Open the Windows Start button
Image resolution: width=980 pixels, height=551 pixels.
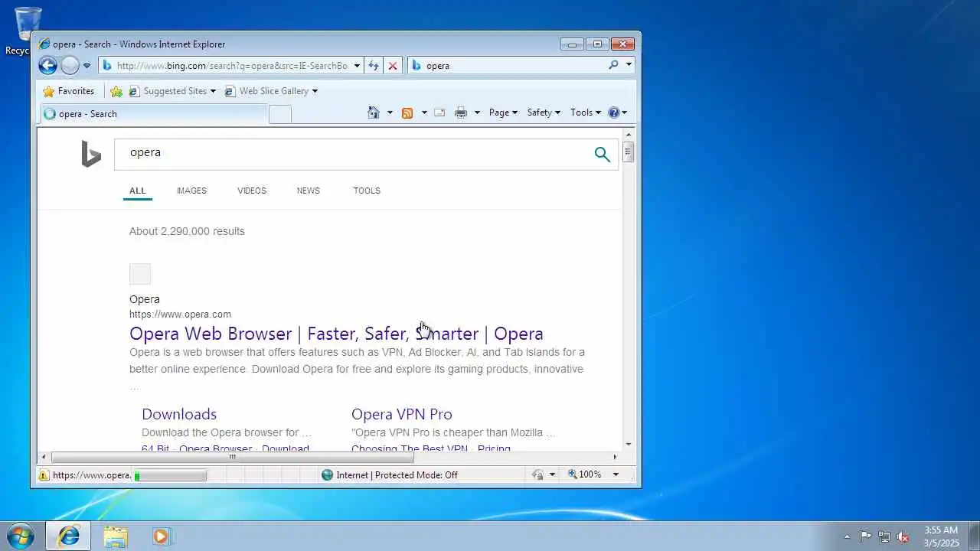[x=20, y=536]
